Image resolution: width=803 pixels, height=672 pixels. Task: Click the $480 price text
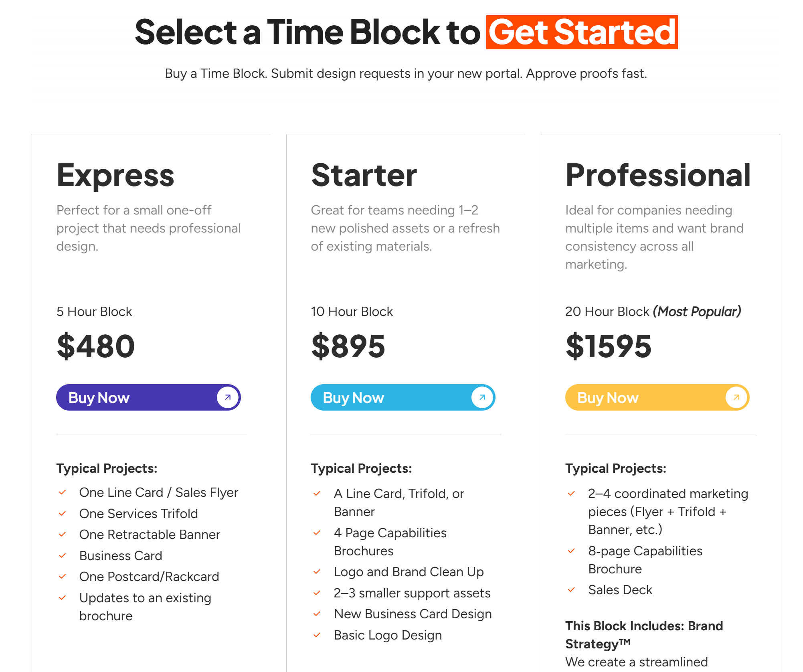[x=96, y=346]
